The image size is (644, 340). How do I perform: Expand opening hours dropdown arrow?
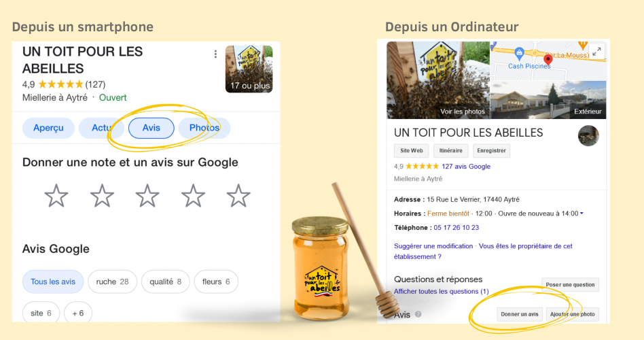582,214
